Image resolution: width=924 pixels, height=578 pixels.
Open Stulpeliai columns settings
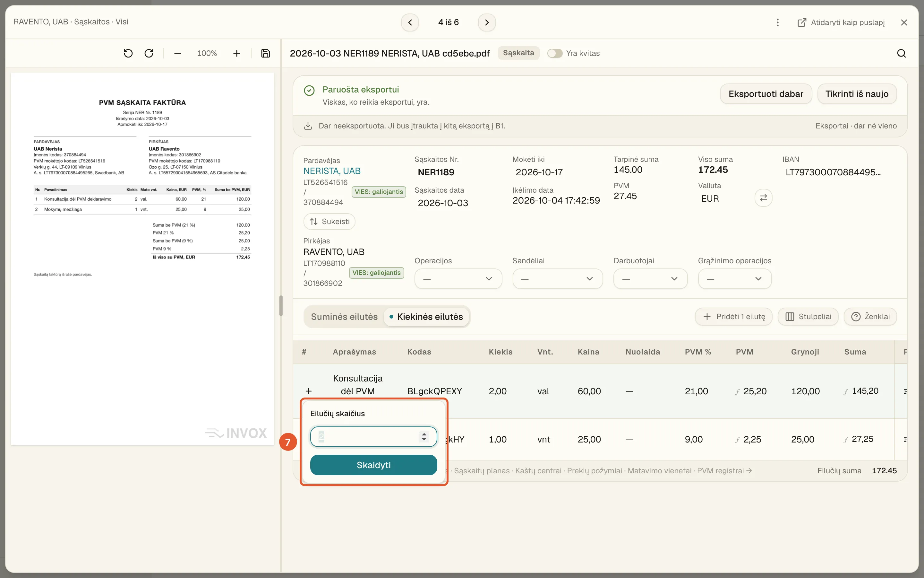808,317
